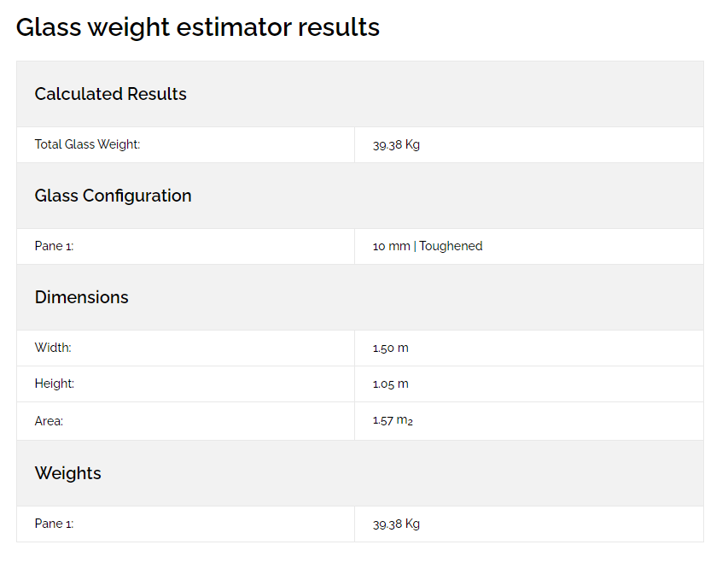The image size is (728, 568).
Task: Click the Total Glass Weight label
Action: point(87,144)
